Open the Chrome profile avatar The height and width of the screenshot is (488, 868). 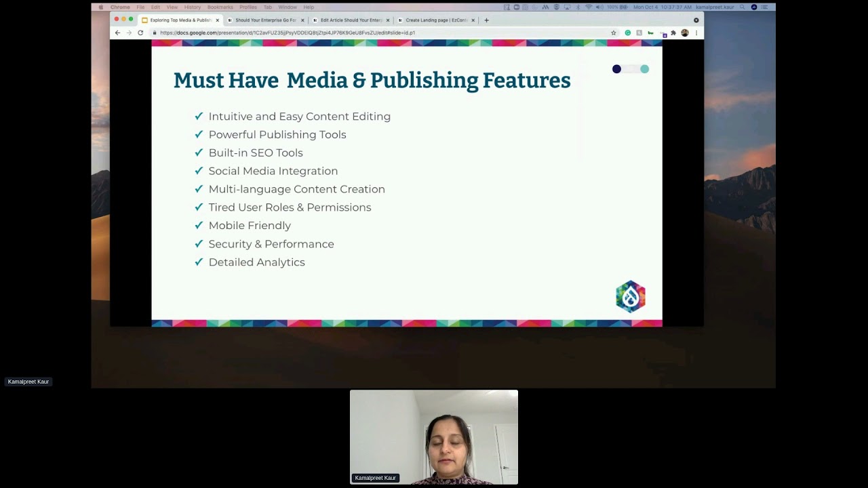tap(685, 33)
